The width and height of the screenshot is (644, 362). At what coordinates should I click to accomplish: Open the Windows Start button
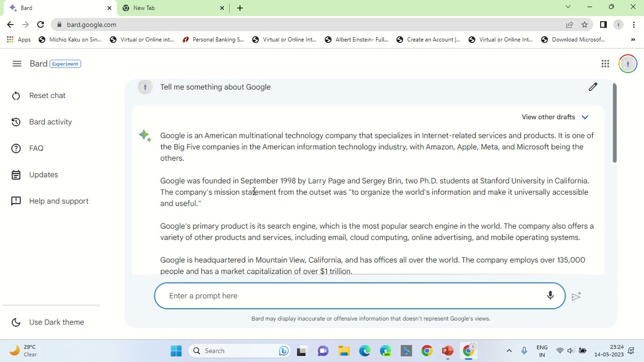(176, 351)
